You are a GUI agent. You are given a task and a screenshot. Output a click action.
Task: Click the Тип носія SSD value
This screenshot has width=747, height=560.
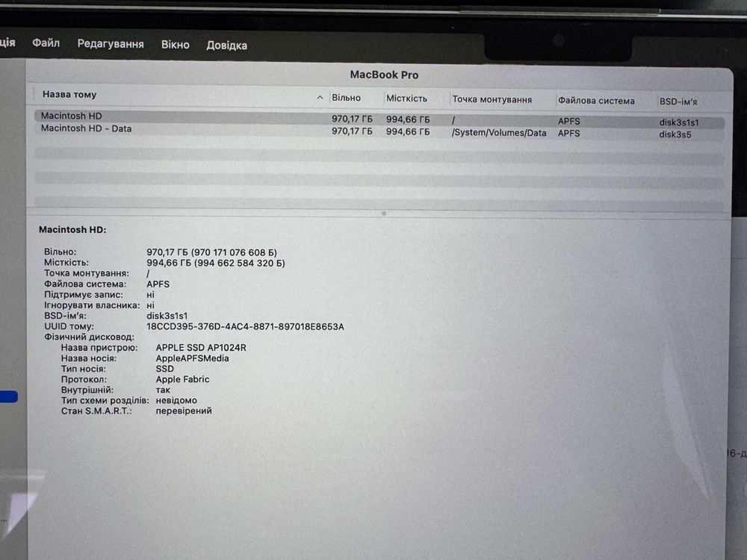coord(165,369)
